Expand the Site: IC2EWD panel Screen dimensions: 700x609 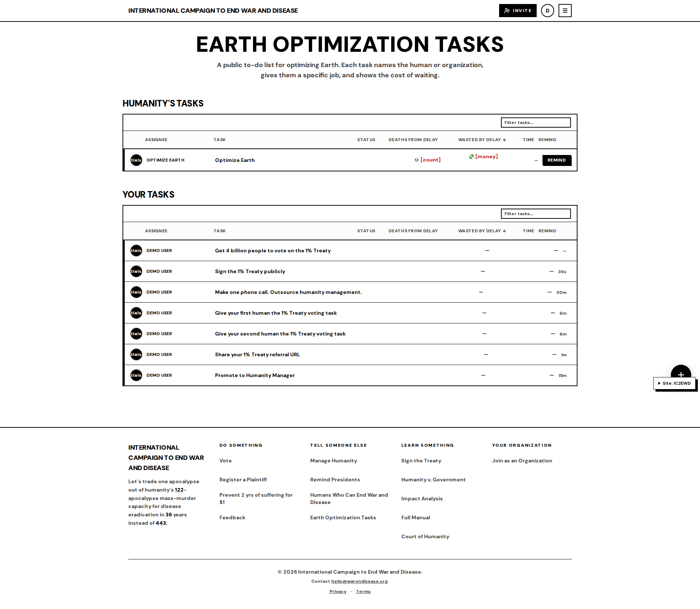[674, 383]
